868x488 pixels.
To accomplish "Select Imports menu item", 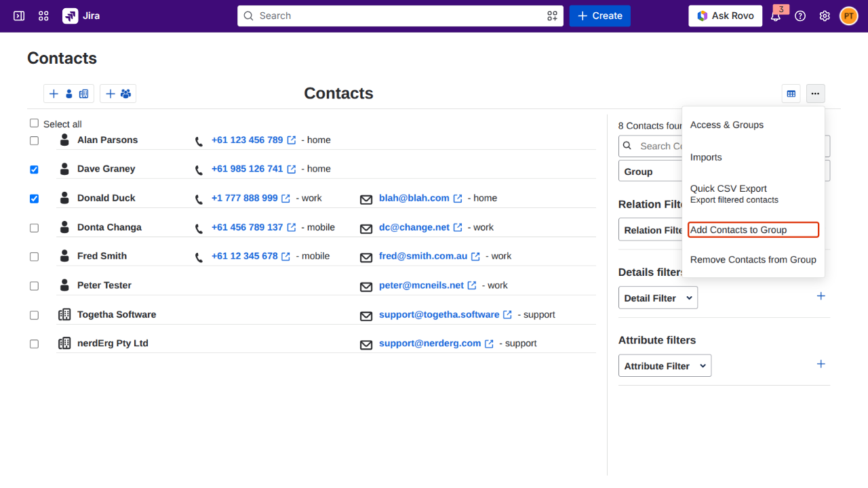I will click(753, 157).
